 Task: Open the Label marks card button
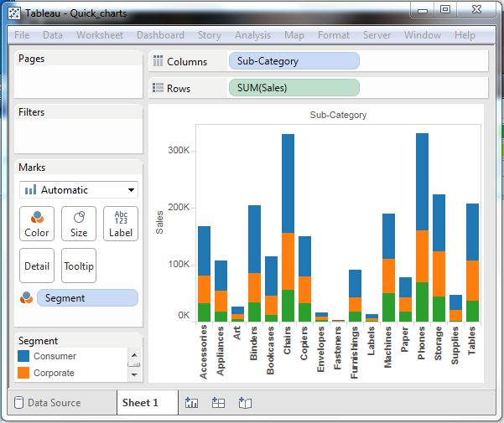(x=120, y=224)
